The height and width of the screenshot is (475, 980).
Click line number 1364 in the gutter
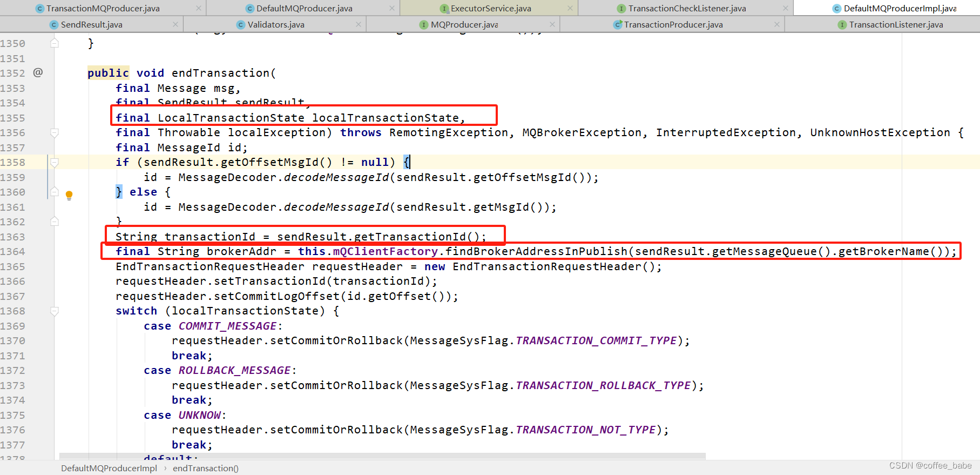coord(13,251)
